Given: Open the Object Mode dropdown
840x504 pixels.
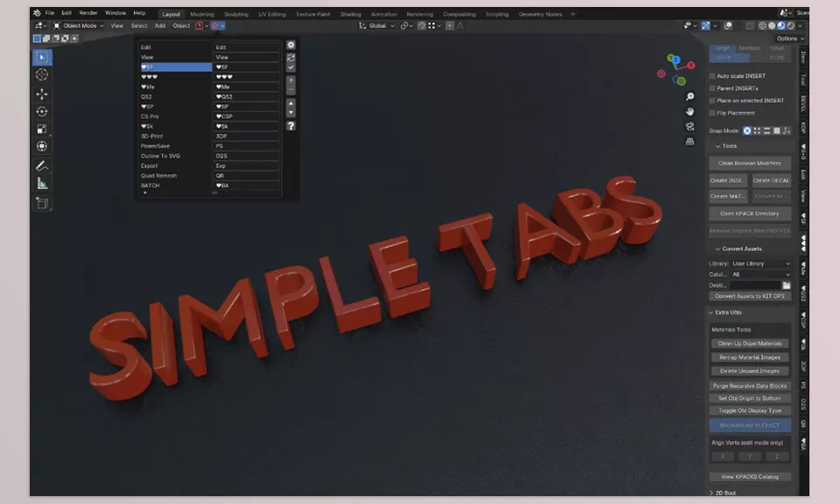Looking at the screenshot, I should (79, 25).
